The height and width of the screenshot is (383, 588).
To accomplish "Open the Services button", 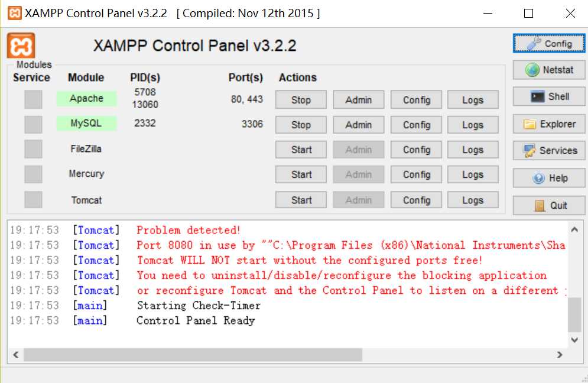I will tap(548, 151).
